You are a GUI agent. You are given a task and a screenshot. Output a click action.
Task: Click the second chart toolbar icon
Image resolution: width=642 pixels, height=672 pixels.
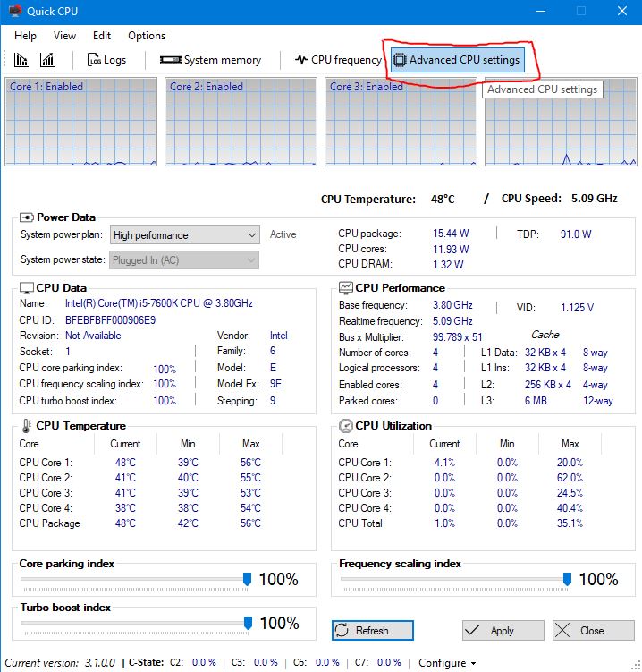(47, 60)
